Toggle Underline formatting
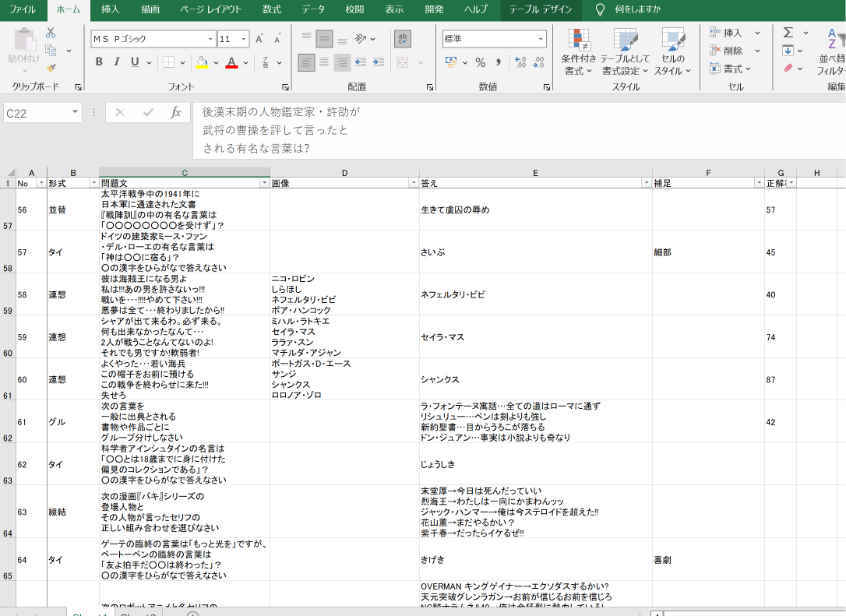 [x=135, y=62]
